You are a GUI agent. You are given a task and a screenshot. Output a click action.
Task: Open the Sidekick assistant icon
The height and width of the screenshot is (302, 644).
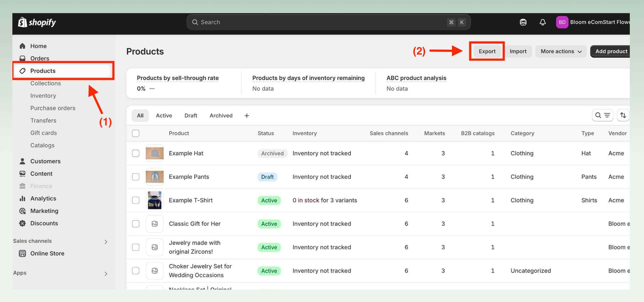[523, 22]
